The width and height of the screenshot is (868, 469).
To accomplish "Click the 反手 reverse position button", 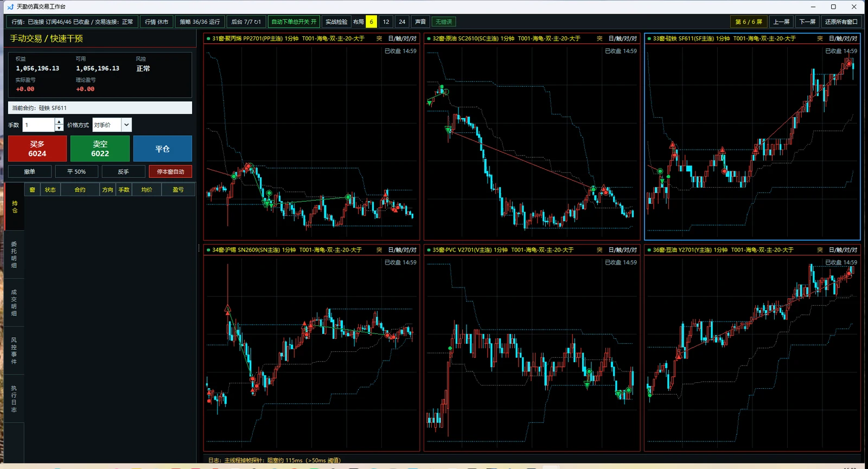I will 123,171.
